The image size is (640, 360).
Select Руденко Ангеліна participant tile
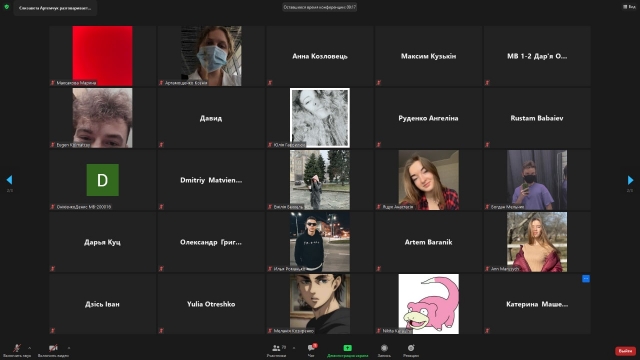click(428, 118)
